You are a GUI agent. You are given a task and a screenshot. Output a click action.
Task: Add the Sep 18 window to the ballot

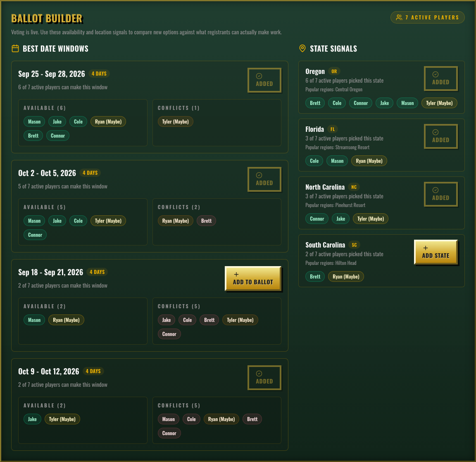253,278
